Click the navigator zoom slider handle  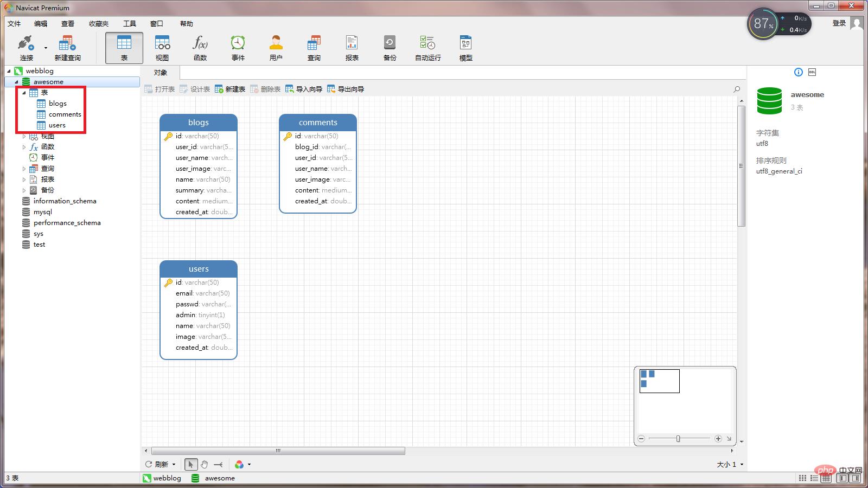coord(678,439)
